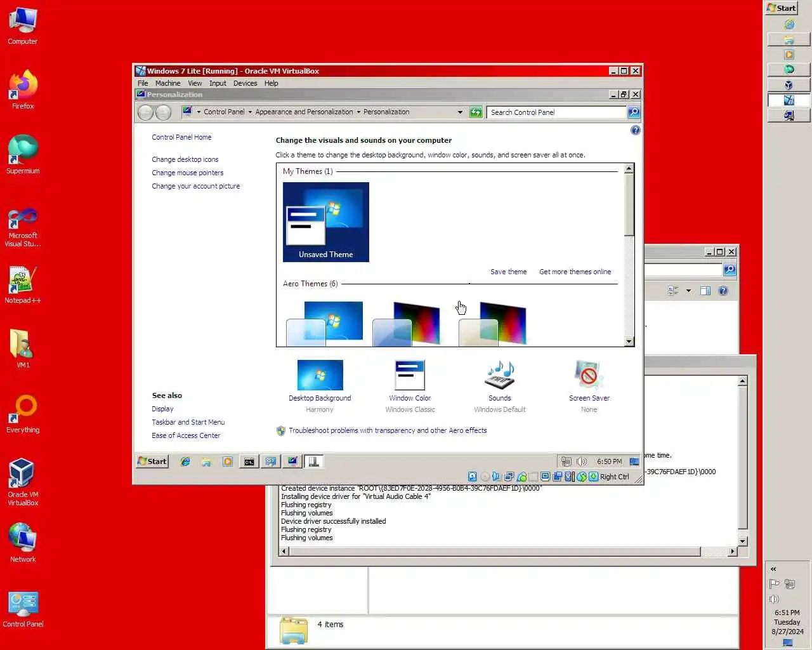Open root breadcrumb dropdown before Control Panel
812x650 pixels.
click(x=199, y=112)
